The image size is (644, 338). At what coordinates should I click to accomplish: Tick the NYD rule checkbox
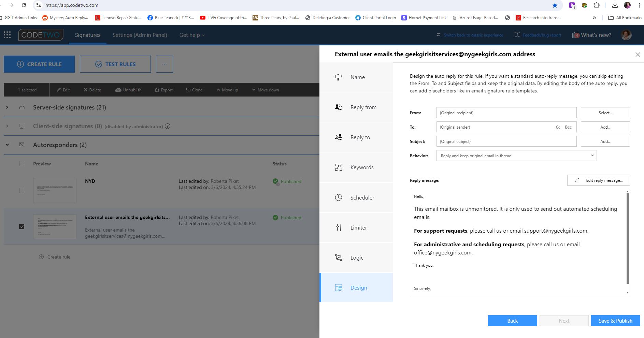[22, 190]
